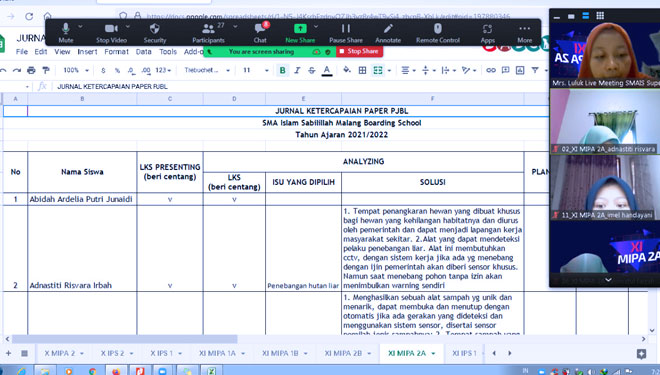The height and width of the screenshot is (375, 660).
Task: Toggle bold formatting
Action: pos(282,70)
